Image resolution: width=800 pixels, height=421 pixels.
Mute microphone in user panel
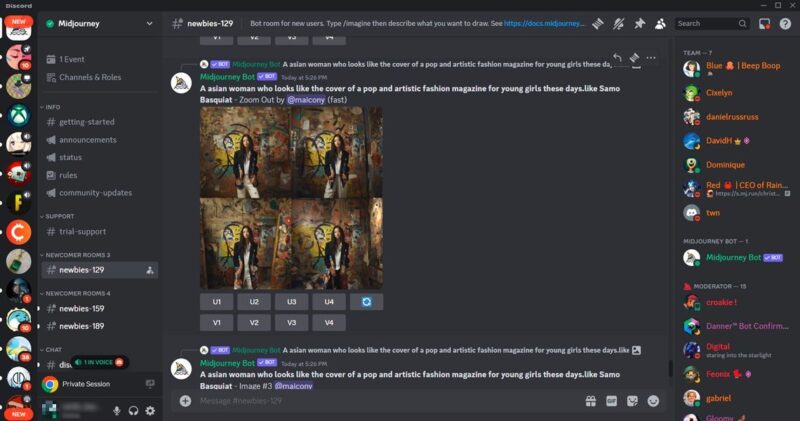[116, 410]
